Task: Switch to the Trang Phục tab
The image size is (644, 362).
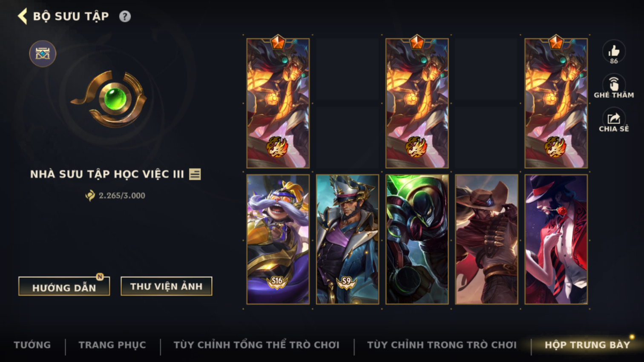Action: (112, 345)
